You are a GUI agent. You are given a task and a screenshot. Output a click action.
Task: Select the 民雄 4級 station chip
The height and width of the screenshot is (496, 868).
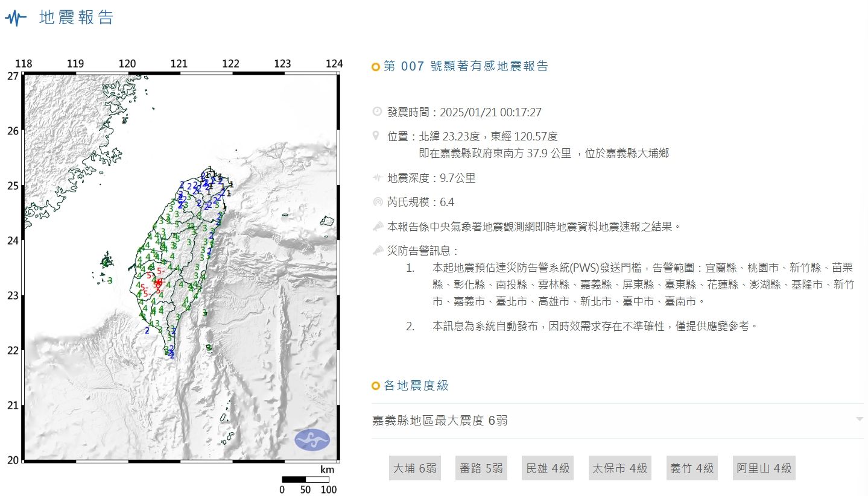(547, 468)
